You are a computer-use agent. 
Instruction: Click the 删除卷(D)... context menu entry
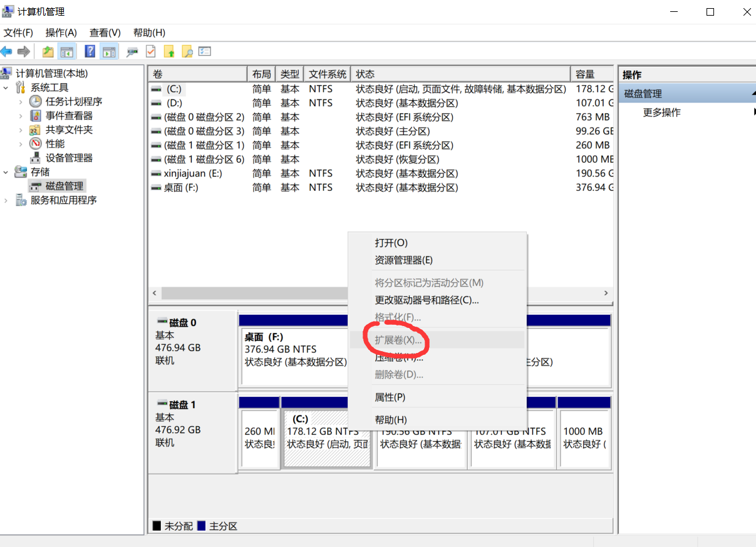(x=437, y=375)
